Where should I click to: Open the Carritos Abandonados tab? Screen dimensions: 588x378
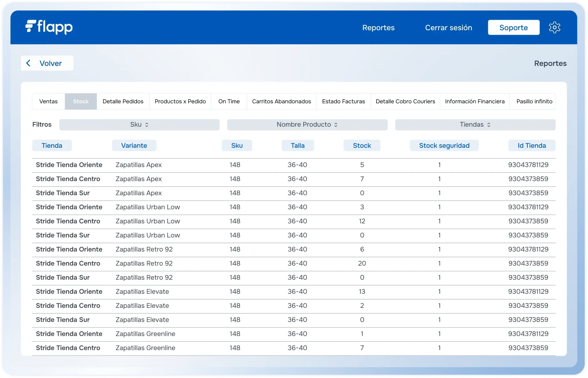click(281, 101)
